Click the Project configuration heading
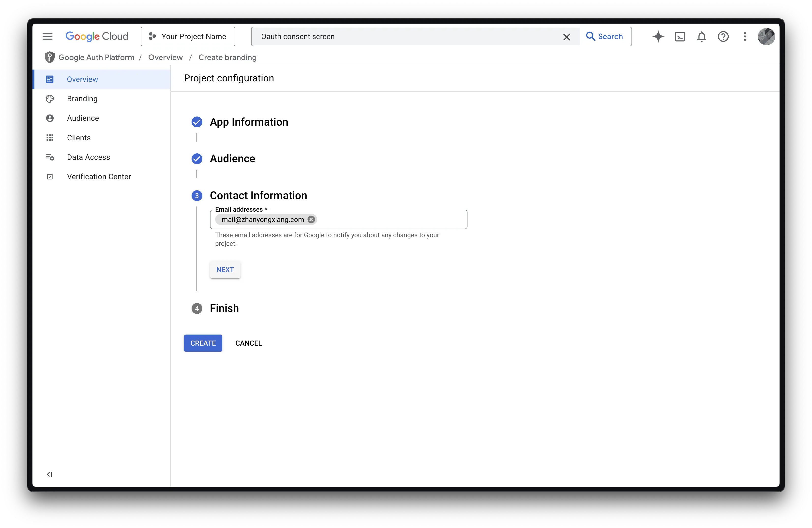Image resolution: width=812 pixels, height=528 pixels. coord(229,78)
